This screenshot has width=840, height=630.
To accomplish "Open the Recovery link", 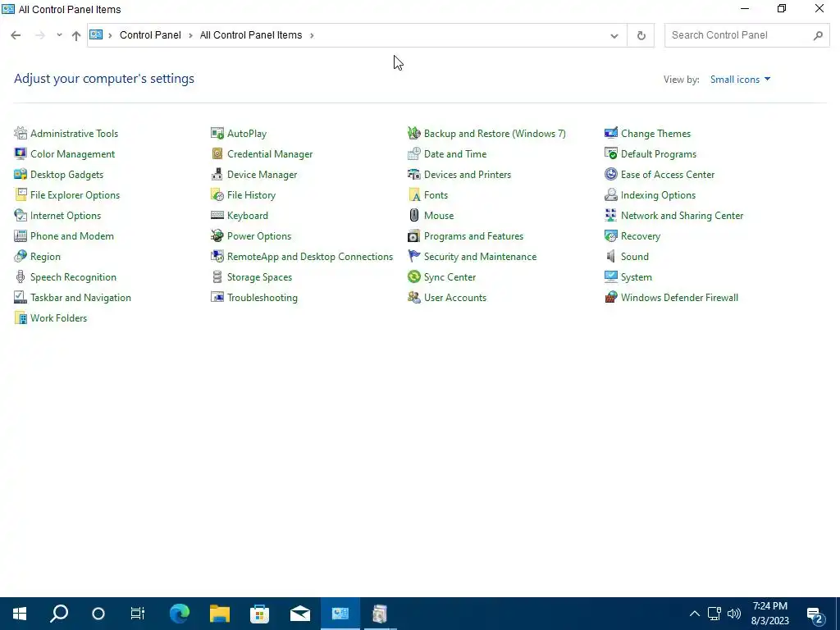I will [640, 236].
